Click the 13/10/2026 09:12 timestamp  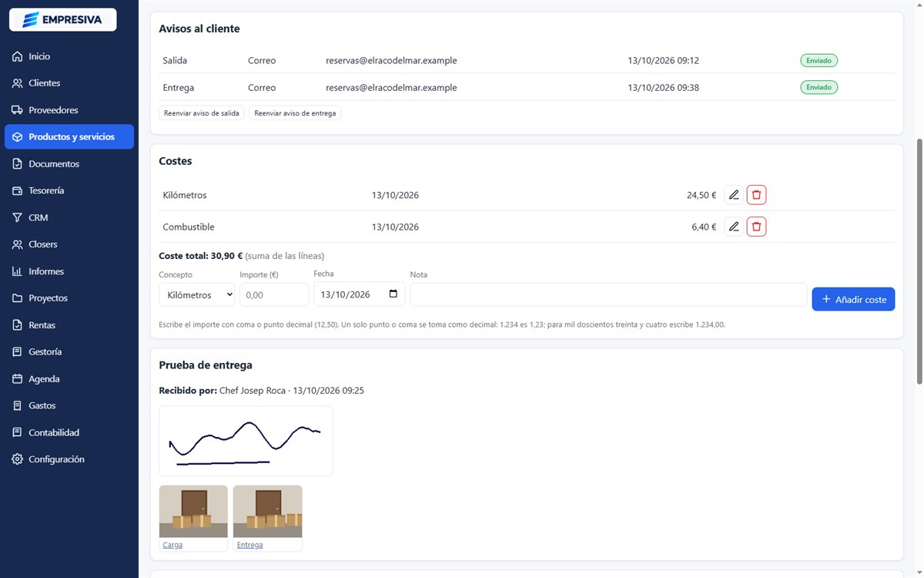tap(663, 60)
